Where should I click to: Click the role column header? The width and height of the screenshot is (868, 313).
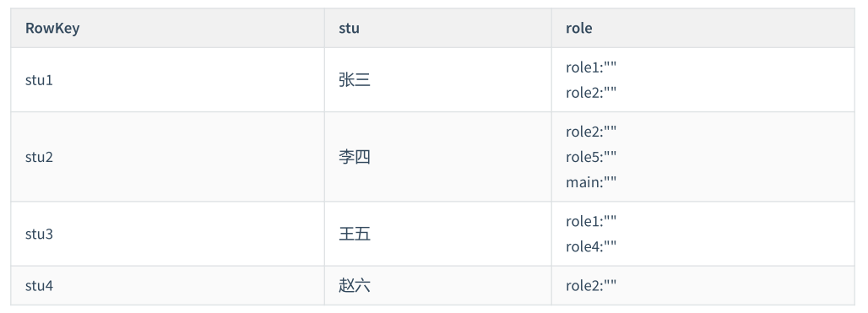point(579,28)
